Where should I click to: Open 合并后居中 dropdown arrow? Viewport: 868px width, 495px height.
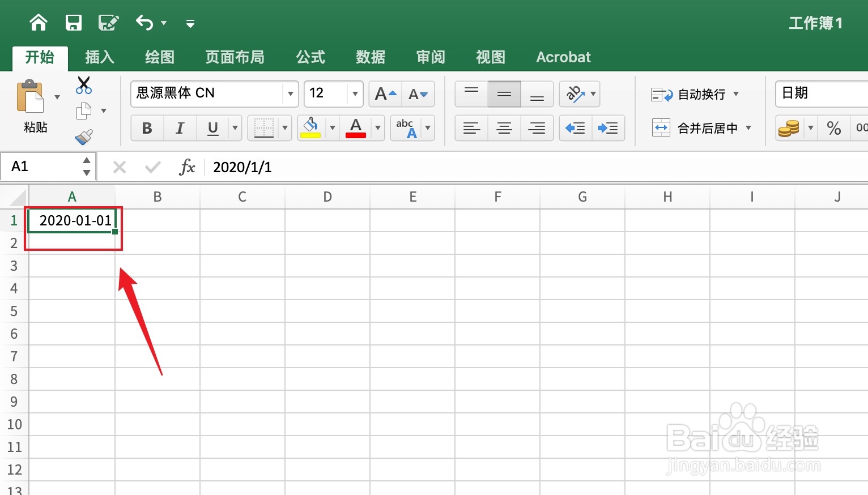748,128
